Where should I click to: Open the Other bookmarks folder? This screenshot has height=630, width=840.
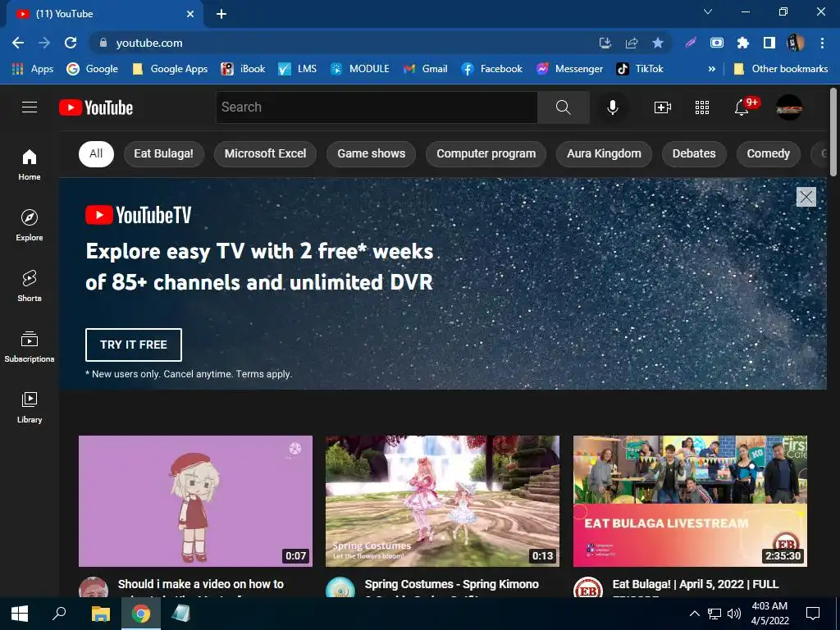[781, 69]
